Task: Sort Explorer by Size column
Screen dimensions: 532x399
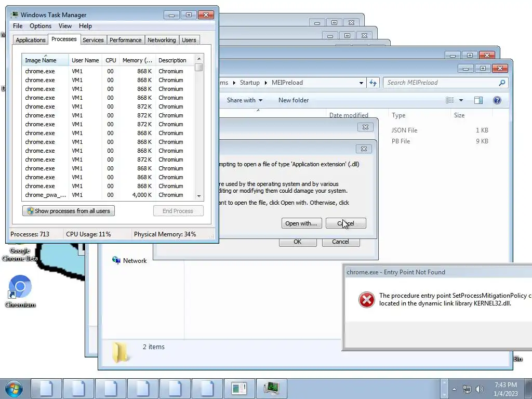Action: [x=471, y=115]
